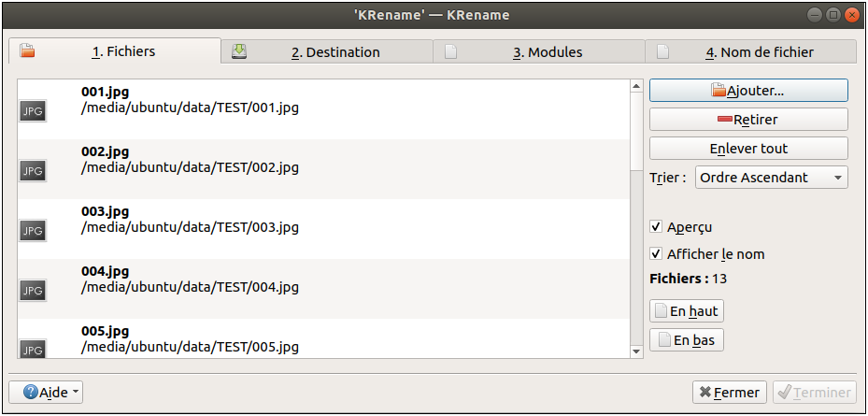Click path /media/ubuntu/data/TEST/001.jpg
Viewport: 868px width, 416px height.
190,108
